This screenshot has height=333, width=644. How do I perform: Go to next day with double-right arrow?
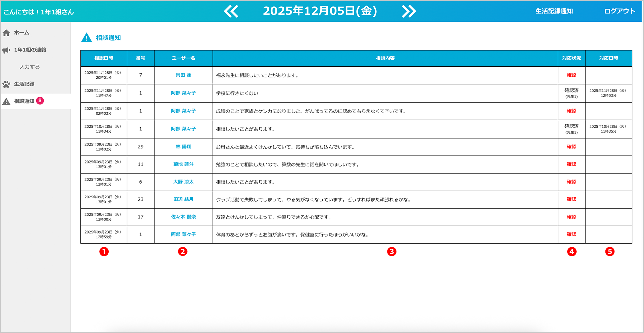pos(409,11)
